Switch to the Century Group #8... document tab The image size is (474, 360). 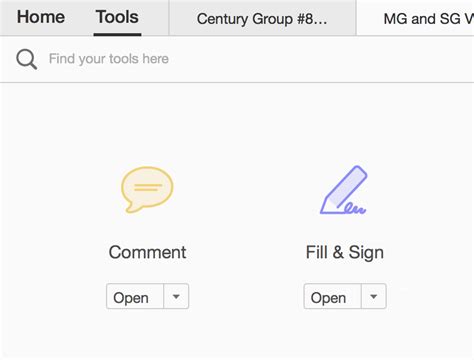point(262,18)
